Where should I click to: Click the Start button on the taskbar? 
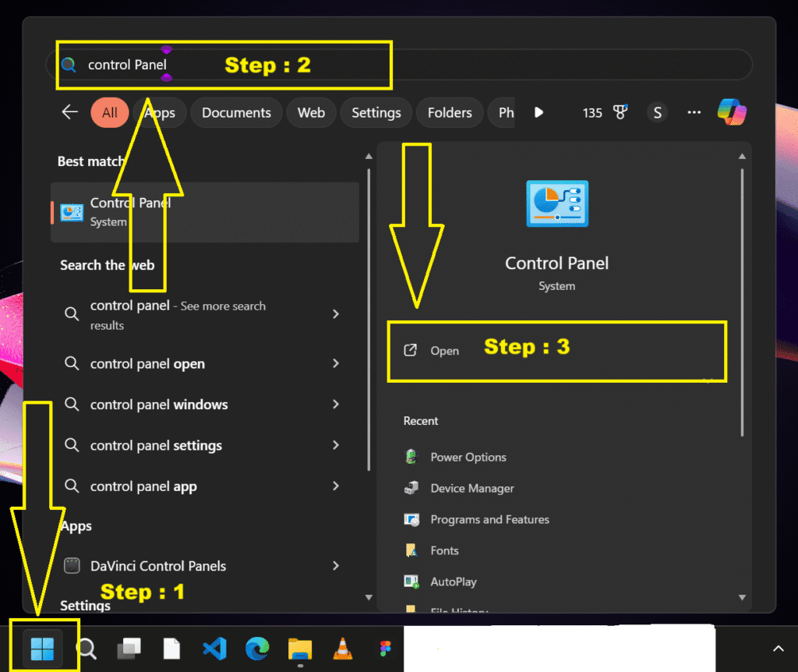pyautogui.click(x=44, y=649)
